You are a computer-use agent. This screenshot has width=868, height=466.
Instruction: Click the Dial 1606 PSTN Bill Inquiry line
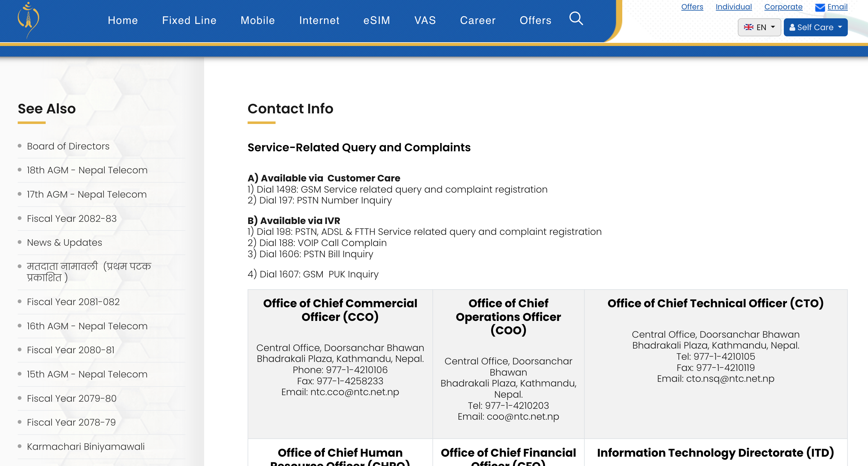310,254
